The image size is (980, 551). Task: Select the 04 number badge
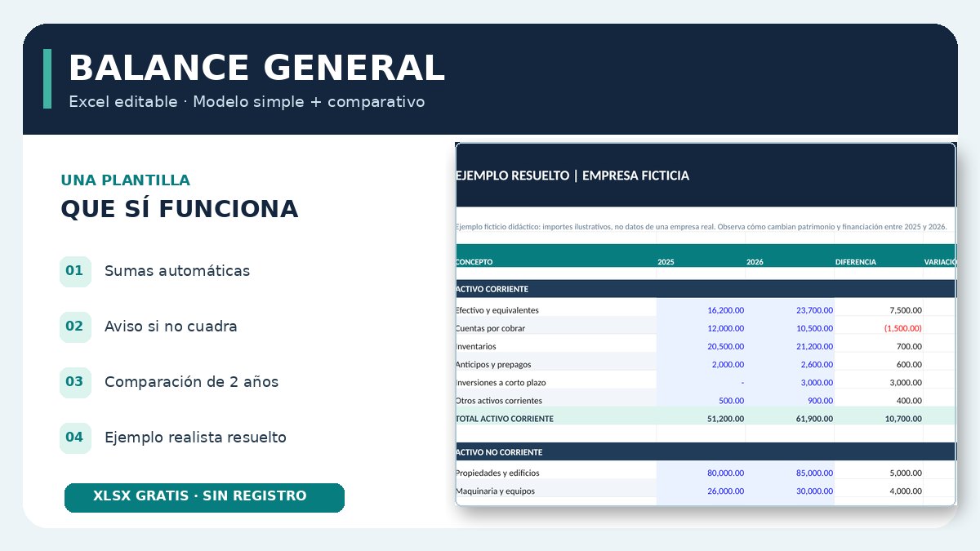pyautogui.click(x=75, y=438)
